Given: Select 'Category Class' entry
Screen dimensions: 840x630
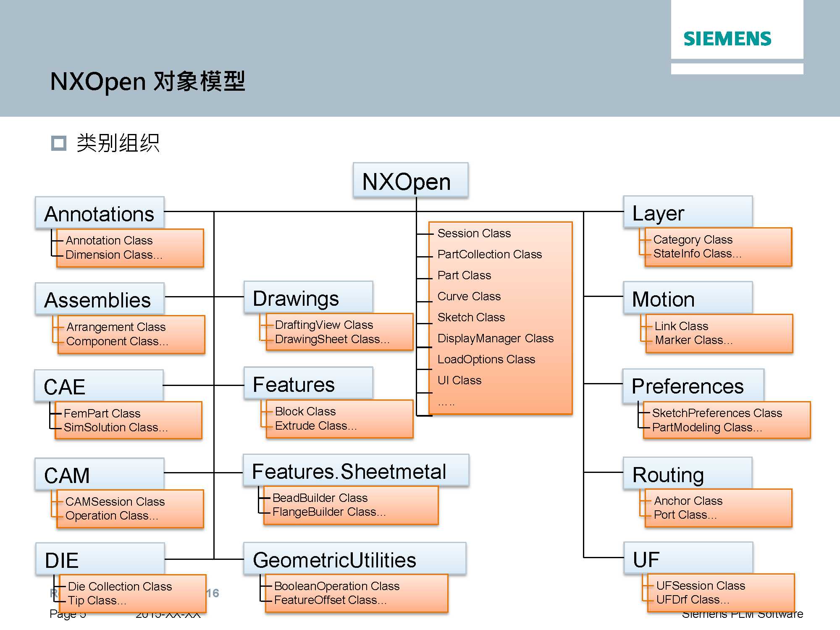Looking at the screenshot, I should point(693,239).
